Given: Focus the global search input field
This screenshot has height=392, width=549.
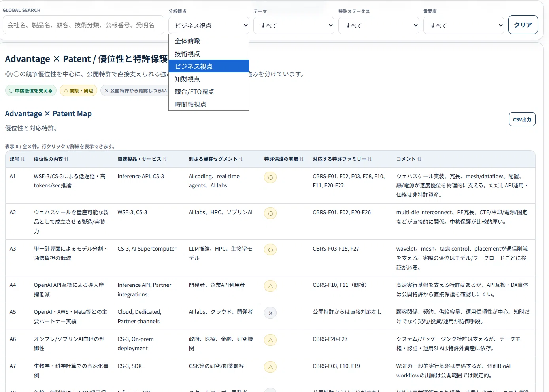Looking at the screenshot, I should 83,25.
